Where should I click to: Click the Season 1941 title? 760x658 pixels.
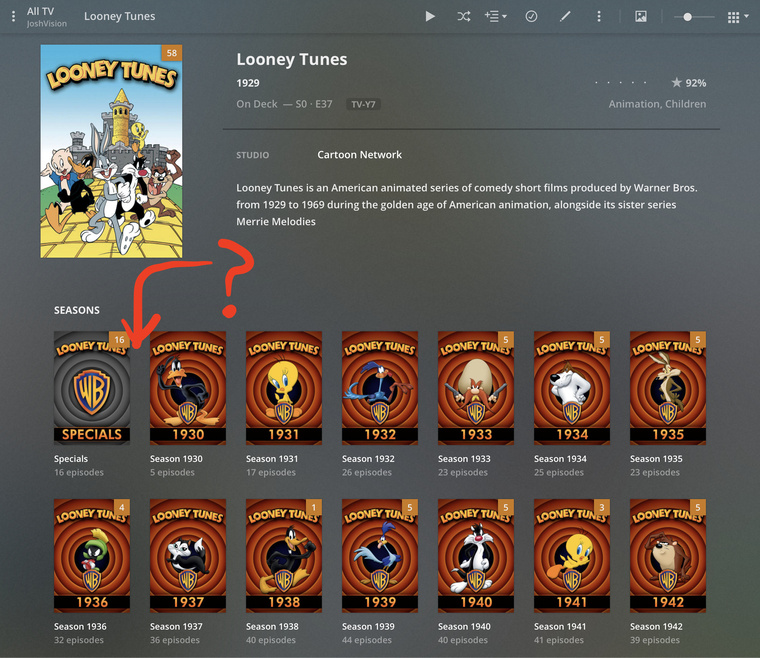[560, 627]
